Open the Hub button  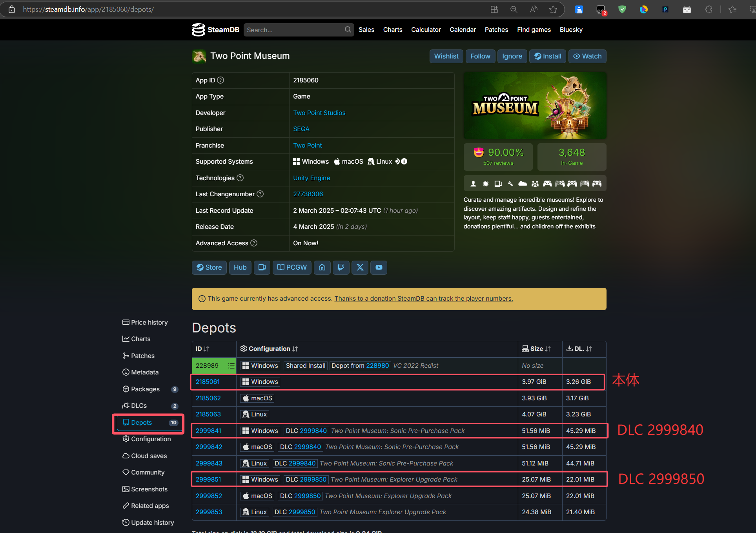[x=240, y=267]
